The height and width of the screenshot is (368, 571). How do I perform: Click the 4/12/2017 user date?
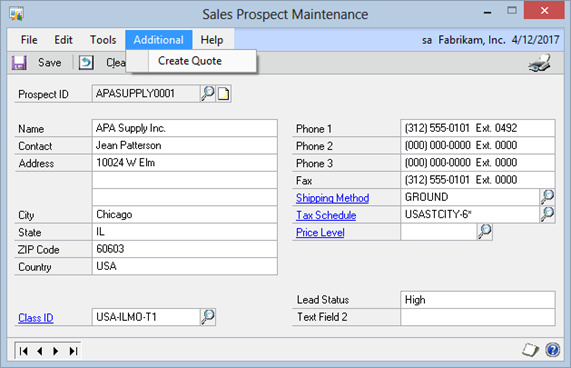click(x=535, y=40)
